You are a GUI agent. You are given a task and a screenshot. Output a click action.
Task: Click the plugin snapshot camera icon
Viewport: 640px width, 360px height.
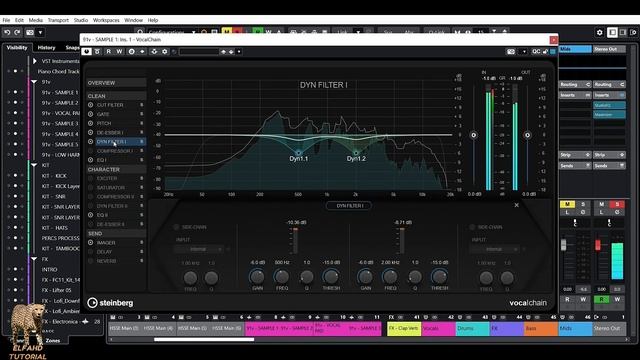click(x=511, y=51)
